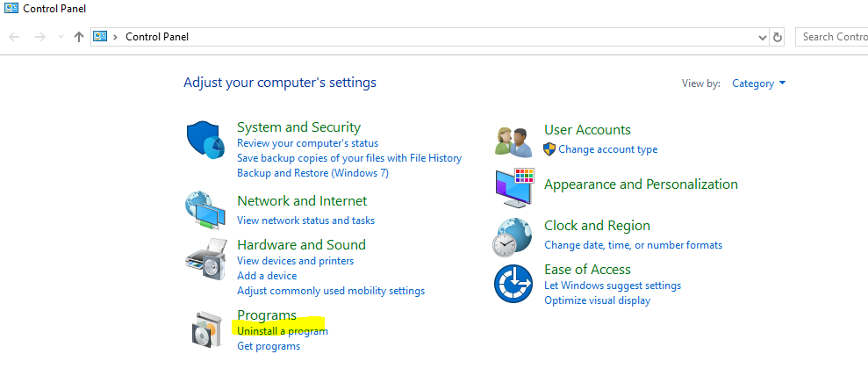
Task: Click the Control Panel icon in address bar
Action: tap(100, 37)
